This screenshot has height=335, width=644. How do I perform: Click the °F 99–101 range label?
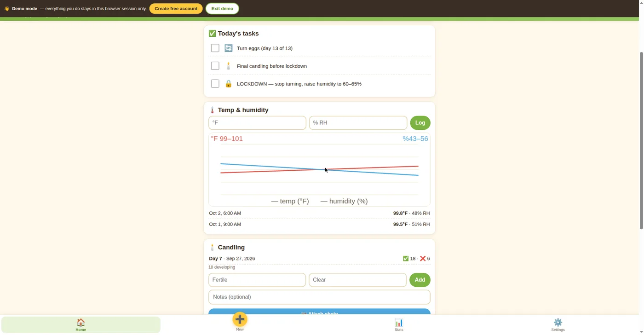click(227, 139)
